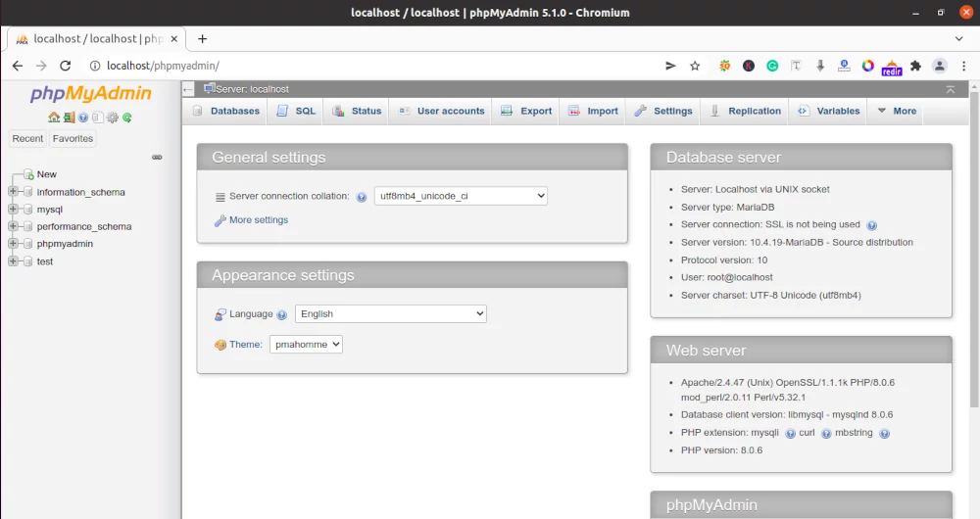Select the mysql database in the tree
The width and height of the screenshot is (980, 519).
click(49, 210)
